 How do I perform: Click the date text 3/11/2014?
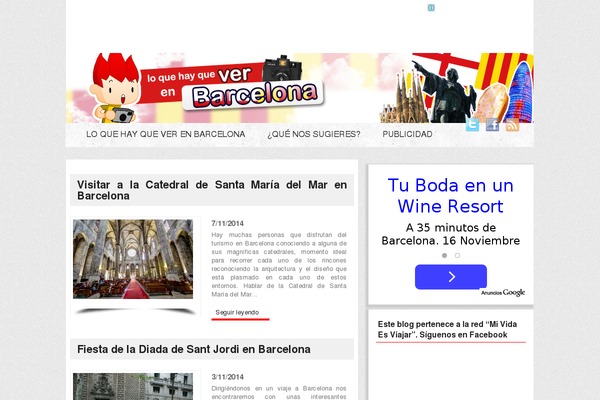227,377
